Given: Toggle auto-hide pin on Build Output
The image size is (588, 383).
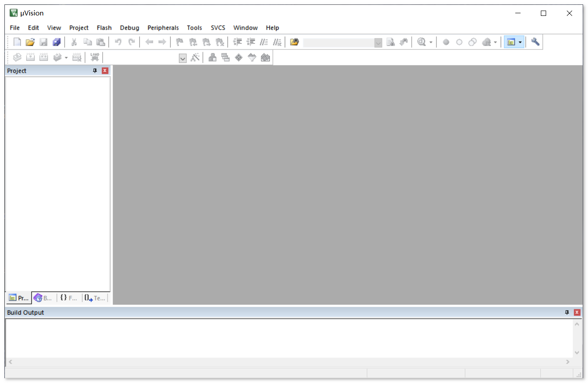Looking at the screenshot, I should click(567, 312).
